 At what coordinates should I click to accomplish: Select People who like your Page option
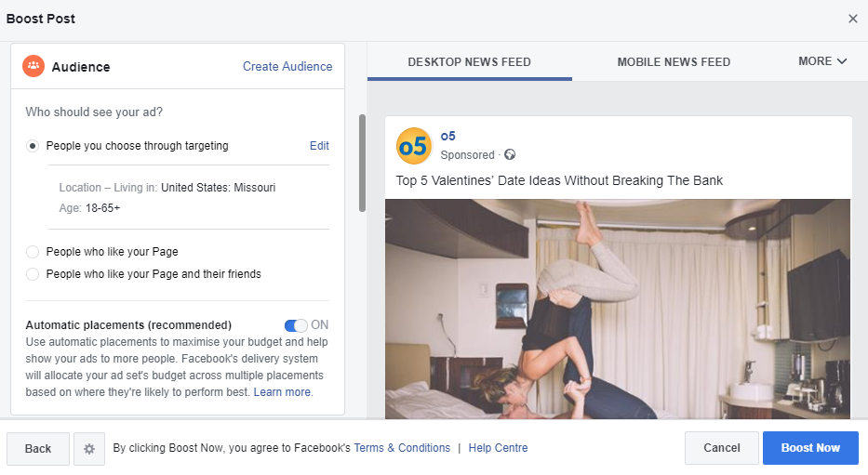[33, 252]
